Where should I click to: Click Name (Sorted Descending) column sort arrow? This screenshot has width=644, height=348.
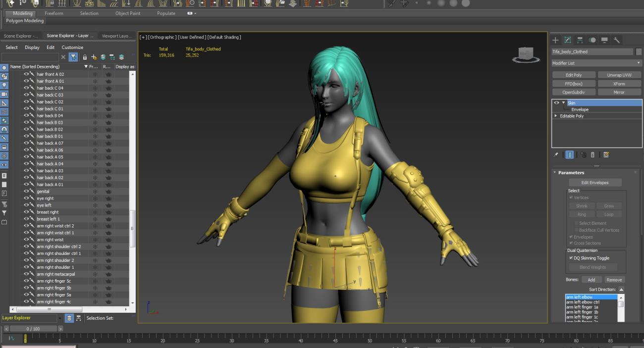pyautogui.click(x=86, y=66)
